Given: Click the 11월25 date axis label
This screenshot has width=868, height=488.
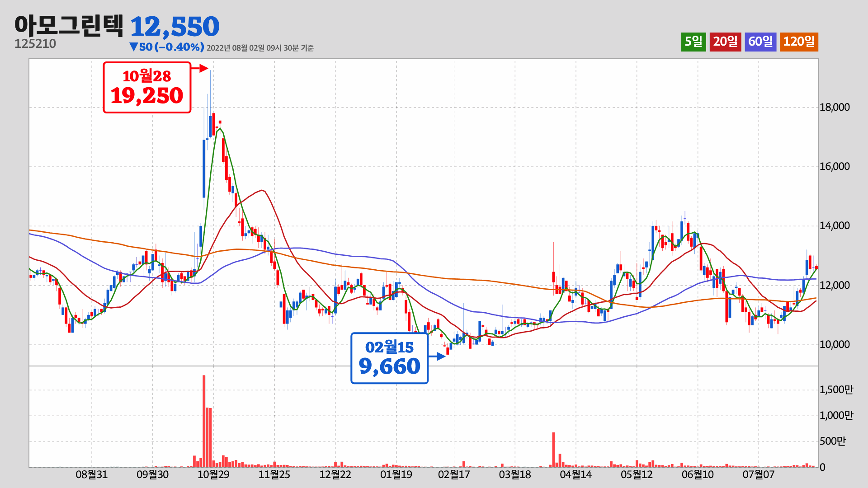Looking at the screenshot, I should (274, 474).
